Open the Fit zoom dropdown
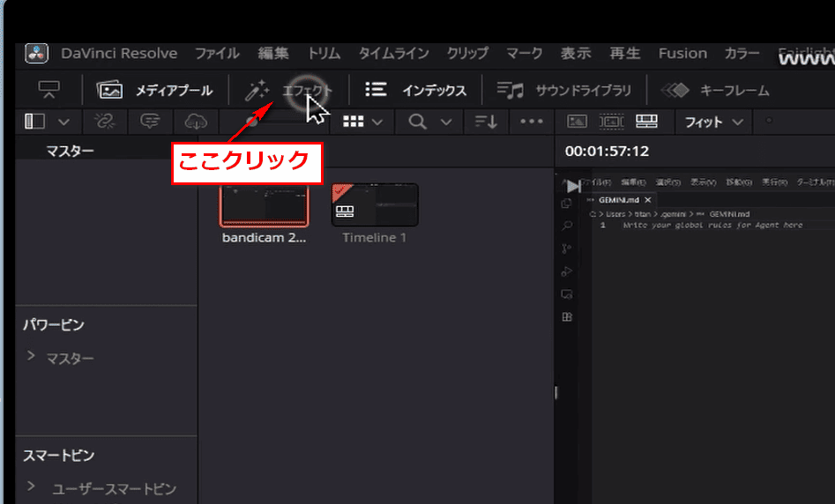The width and height of the screenshot is (835, 504). pos(713,122)
